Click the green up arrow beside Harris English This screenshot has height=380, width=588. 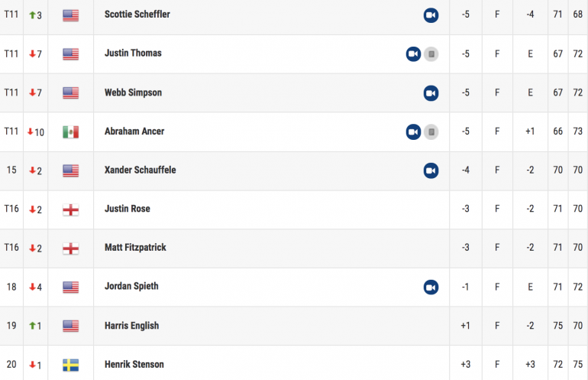(x=32, y=326)
